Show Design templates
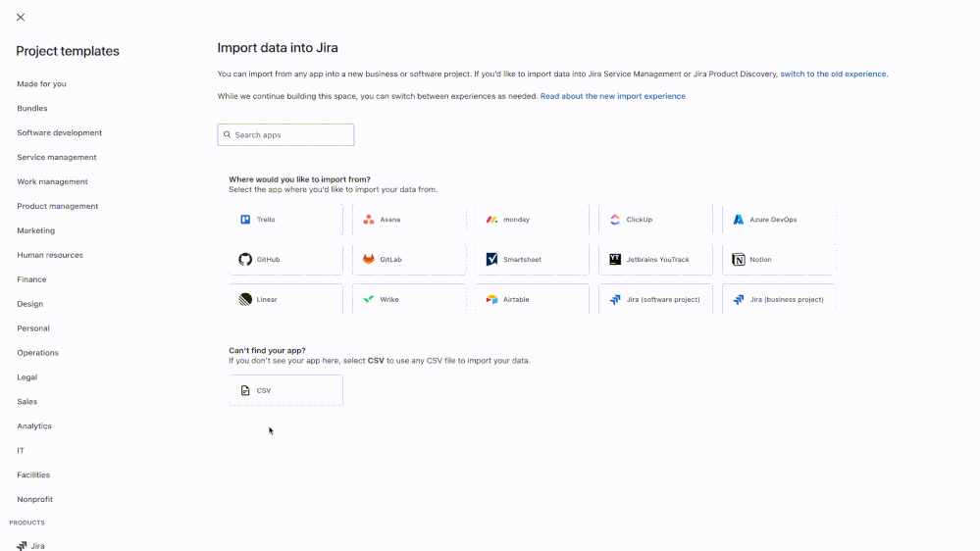This screenshot has width=980, height=551. click(30, 304)
